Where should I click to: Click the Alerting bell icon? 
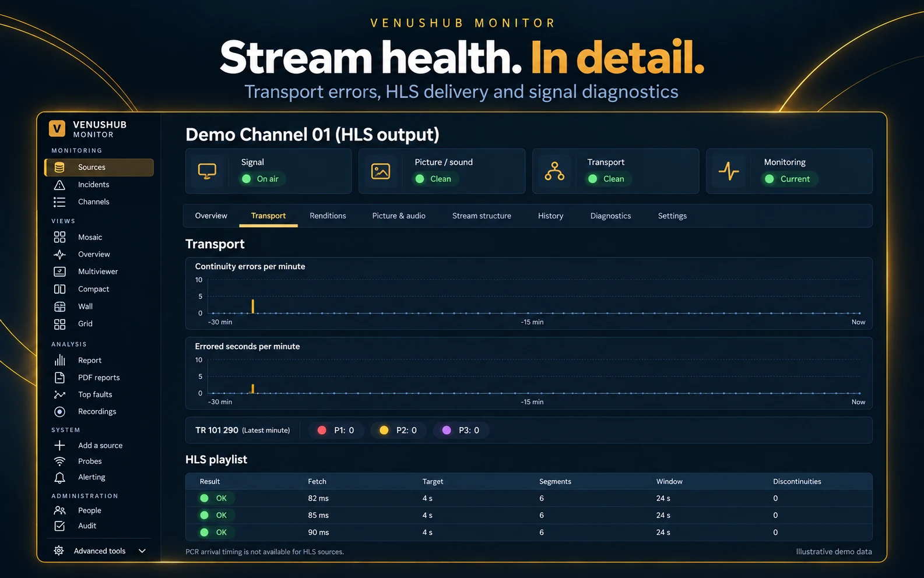[x=59, y=477]
